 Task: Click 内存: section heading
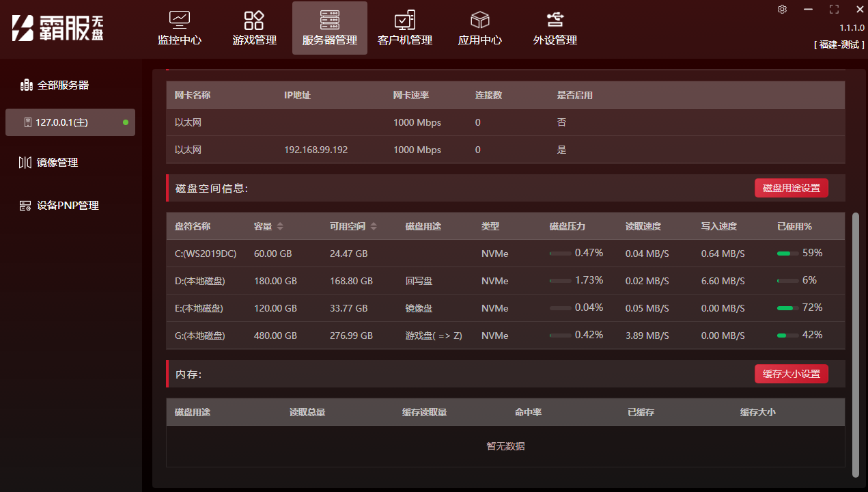tap(188, 374)
